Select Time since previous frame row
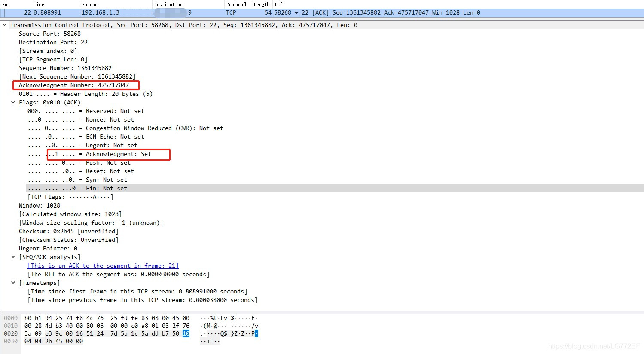This screenshot has width=644, height=354. 143,300
